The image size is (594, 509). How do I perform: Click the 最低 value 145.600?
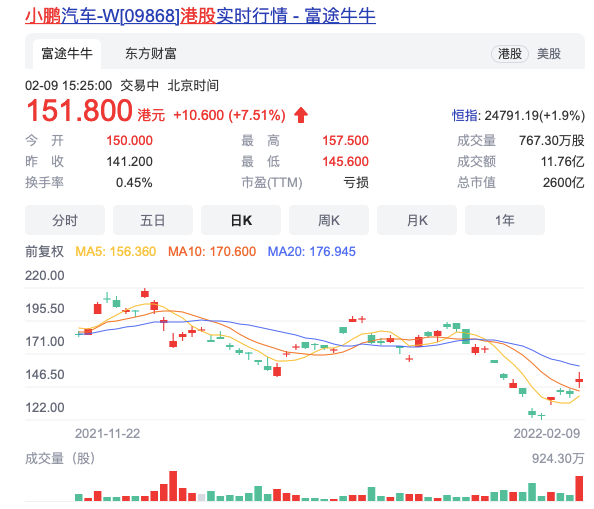pyautogui.click(x=345, y=162)
